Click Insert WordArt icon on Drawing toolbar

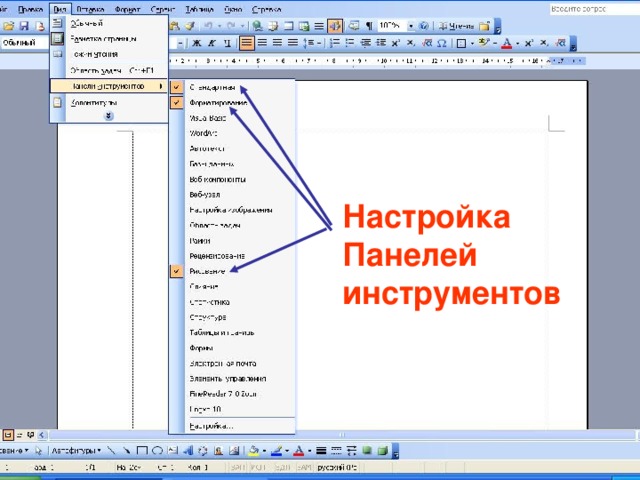(188, 451)
